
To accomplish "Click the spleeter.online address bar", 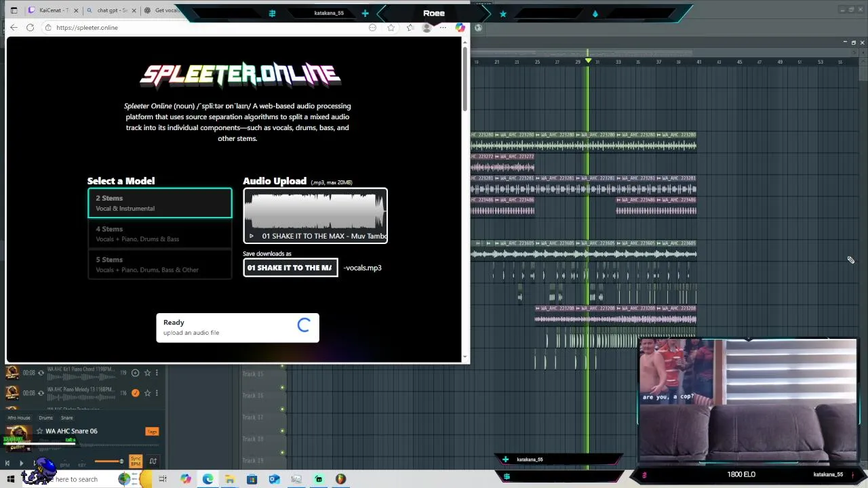I will (x=203, y=28).
